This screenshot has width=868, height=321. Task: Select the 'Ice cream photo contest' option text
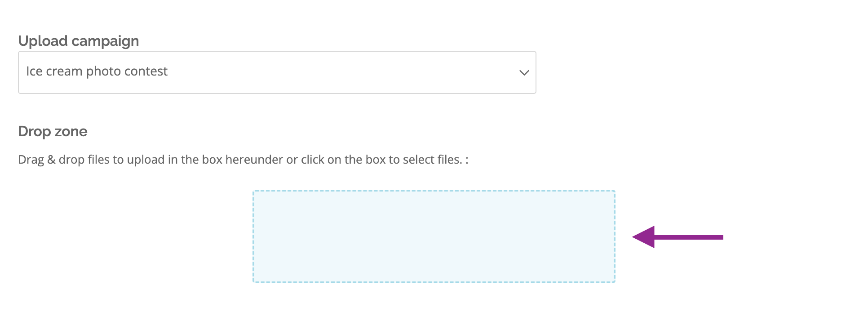pyautogui.click(x=97, y=71)
